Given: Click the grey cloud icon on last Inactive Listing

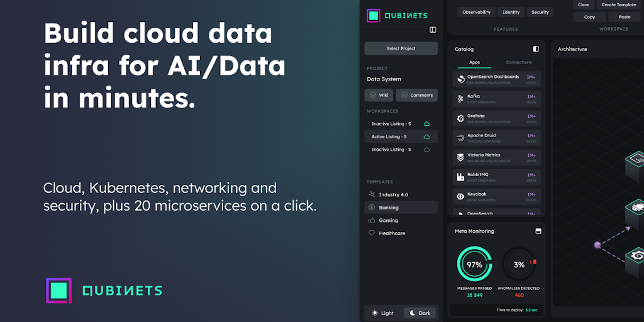Looking at the screenshot, I should pos(427,150).
